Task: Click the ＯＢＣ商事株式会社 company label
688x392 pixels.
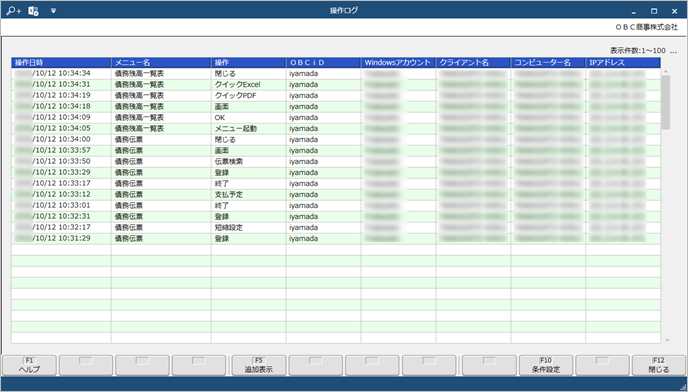Action: [x=646, y=27]
